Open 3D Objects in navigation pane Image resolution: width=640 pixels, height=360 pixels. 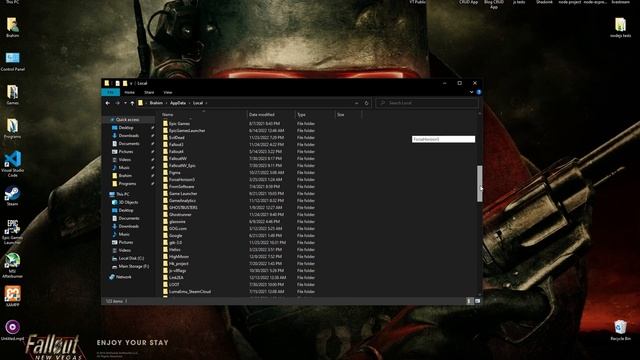coord(125,202)
